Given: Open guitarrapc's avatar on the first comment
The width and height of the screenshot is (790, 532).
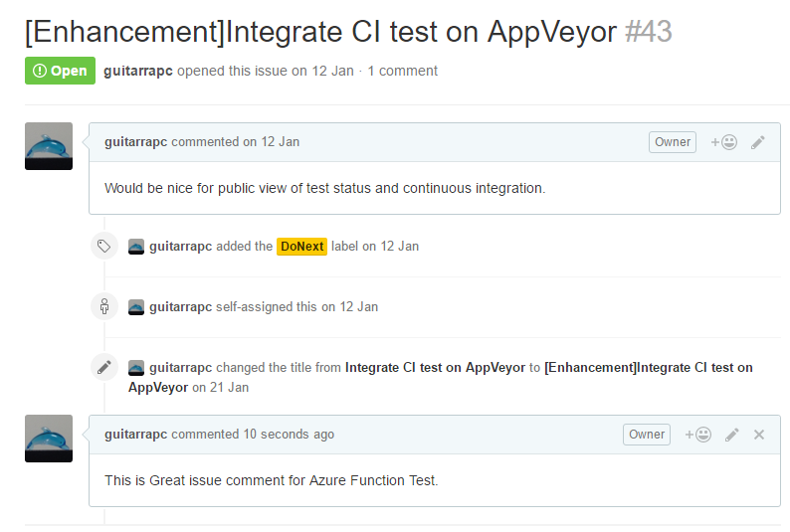Looking at the screenshot, I should pyautogui.click(x=49, y=146).
